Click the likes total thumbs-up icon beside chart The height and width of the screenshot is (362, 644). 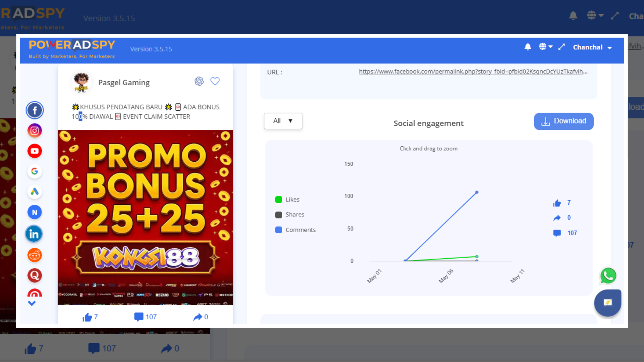[557, 203]
